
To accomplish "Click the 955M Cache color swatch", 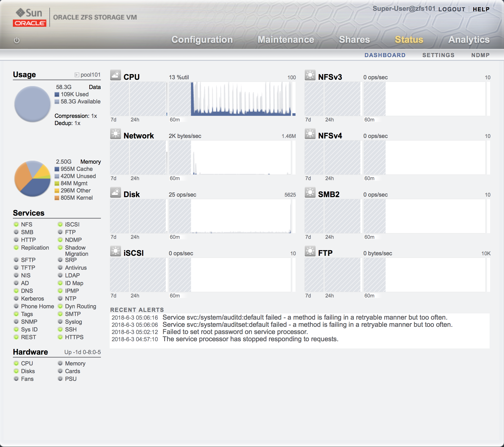I will click(x=57, y=169).
